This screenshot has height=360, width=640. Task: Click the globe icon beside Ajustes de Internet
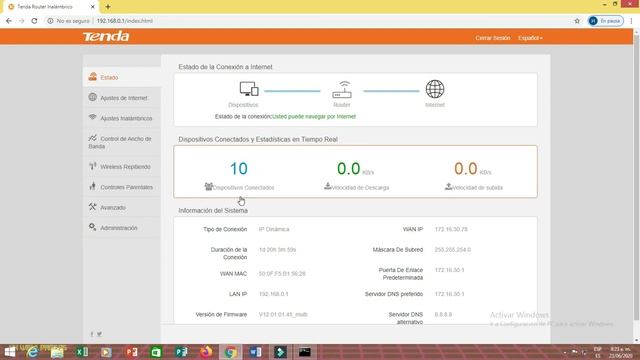(93, 97)
